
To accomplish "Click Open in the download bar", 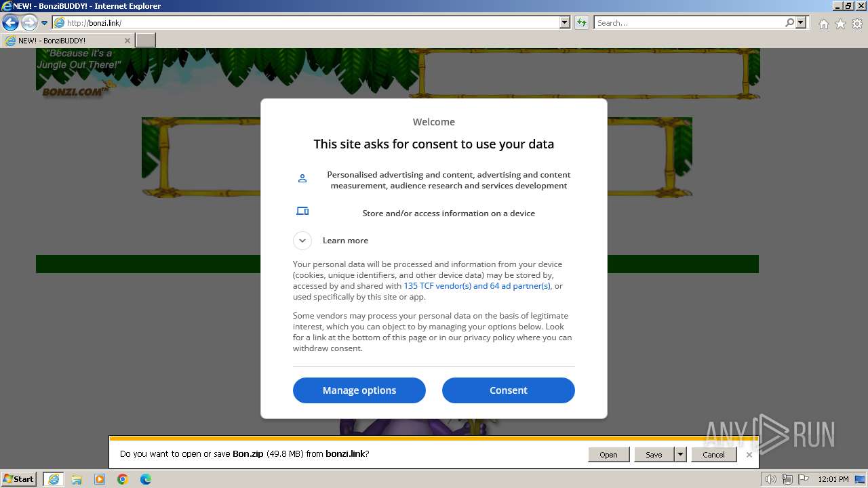I will [608, 455].
